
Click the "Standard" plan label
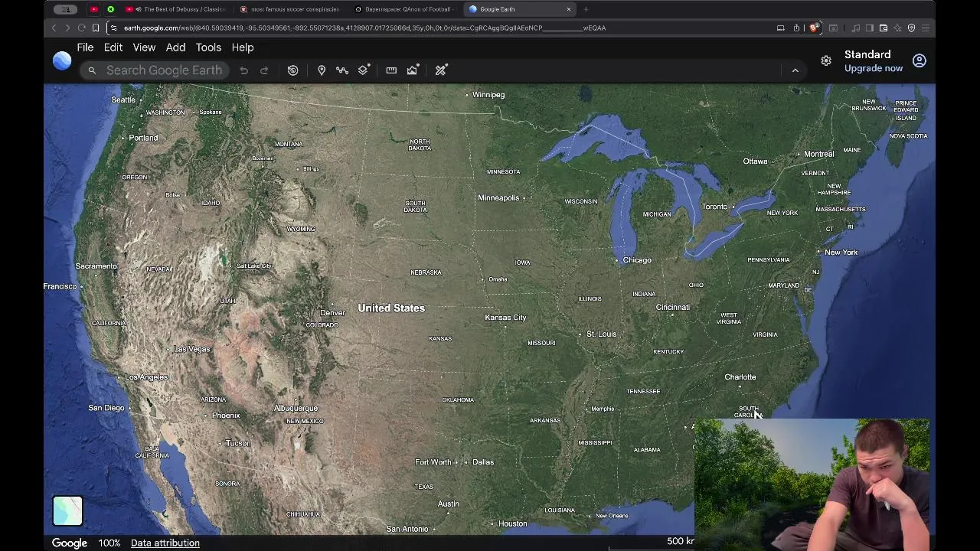(x=867, y=55)
